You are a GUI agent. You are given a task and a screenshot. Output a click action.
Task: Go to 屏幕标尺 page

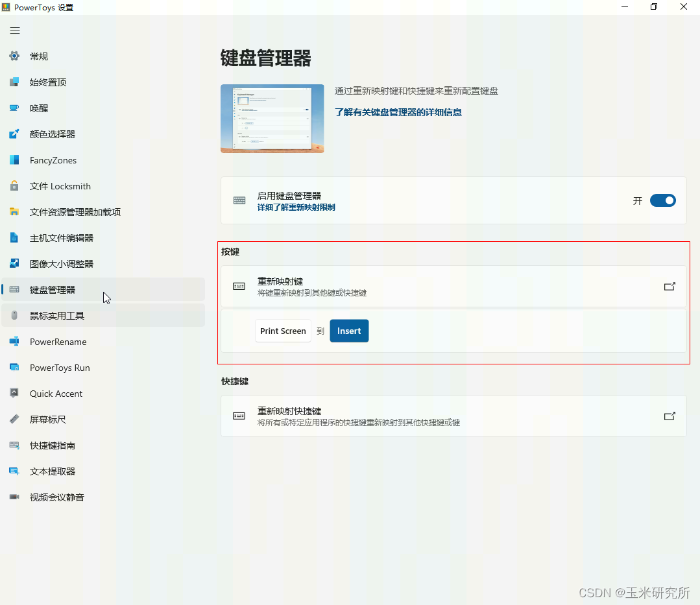[103, 420]
